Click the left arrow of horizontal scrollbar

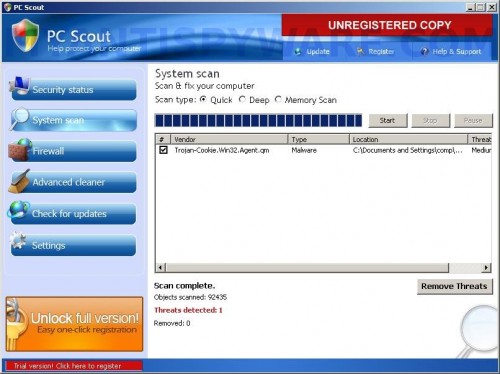tap(160, 267)
